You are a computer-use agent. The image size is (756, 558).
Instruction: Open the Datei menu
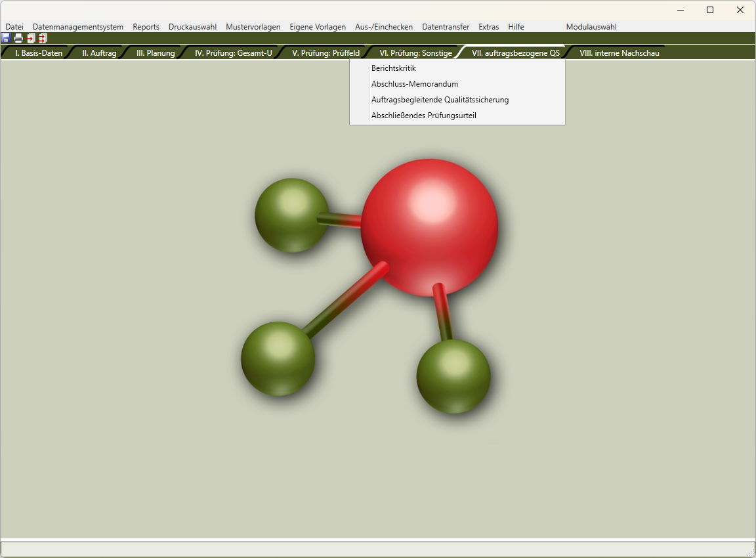point(14,27)
